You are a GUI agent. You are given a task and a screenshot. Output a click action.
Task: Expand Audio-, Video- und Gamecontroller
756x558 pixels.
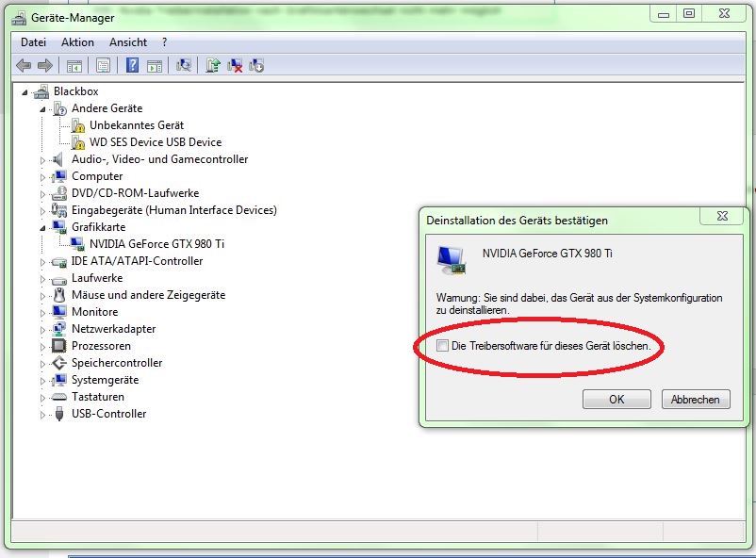(42, 160)
